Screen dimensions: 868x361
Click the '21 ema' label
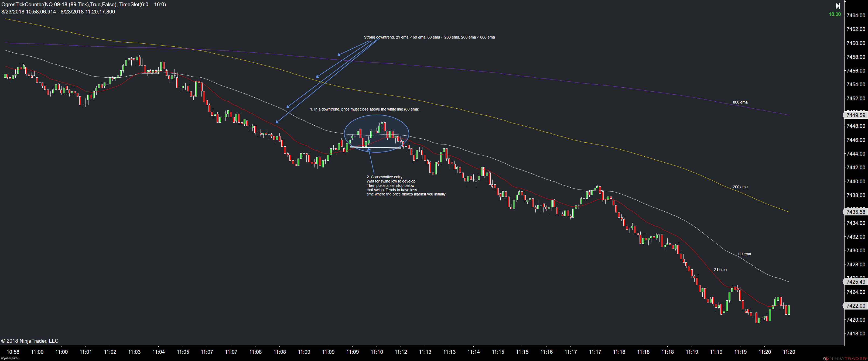720,270
